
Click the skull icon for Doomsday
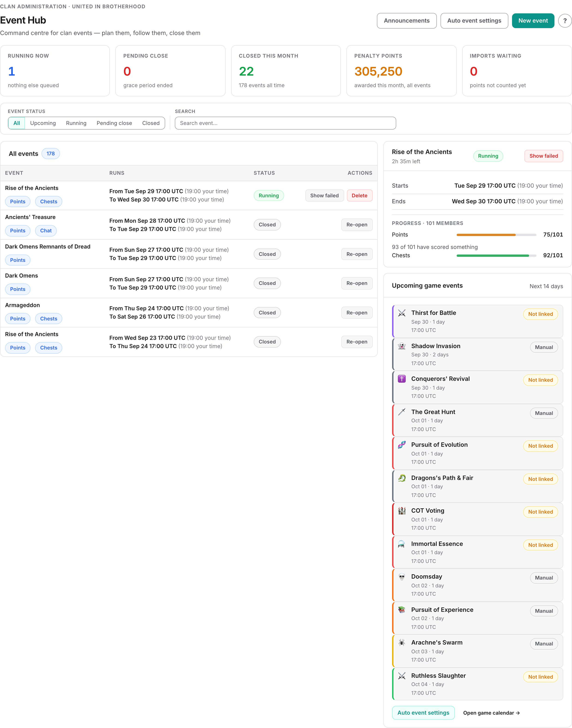tap(402, 577)
